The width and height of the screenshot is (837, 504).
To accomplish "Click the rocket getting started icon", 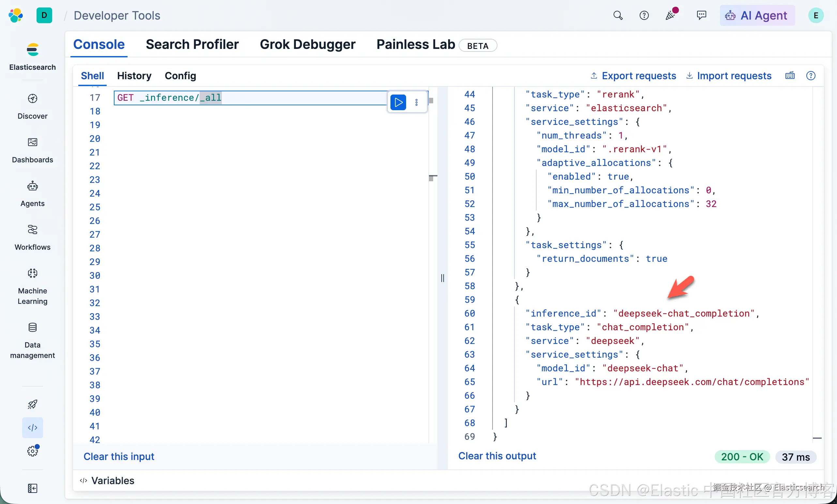I will pos(33,404).
